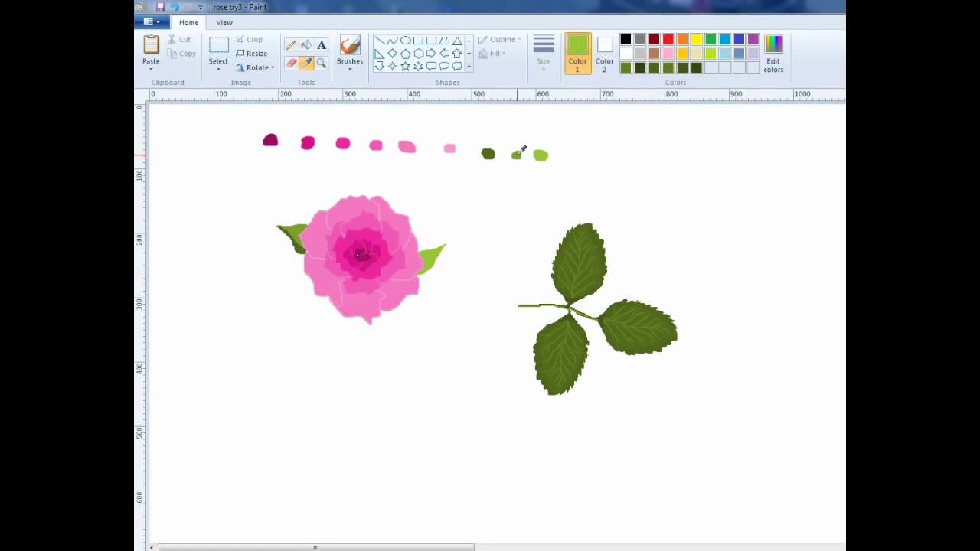Pick the first custom olive green swatch
The height and width of the screenshot is (551, 980).
point(626,67)
